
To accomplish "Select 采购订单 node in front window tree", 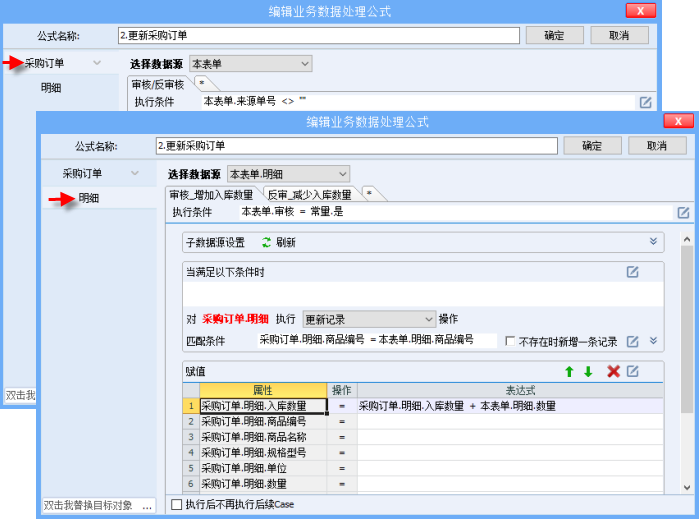I will (x=82, y=173).
